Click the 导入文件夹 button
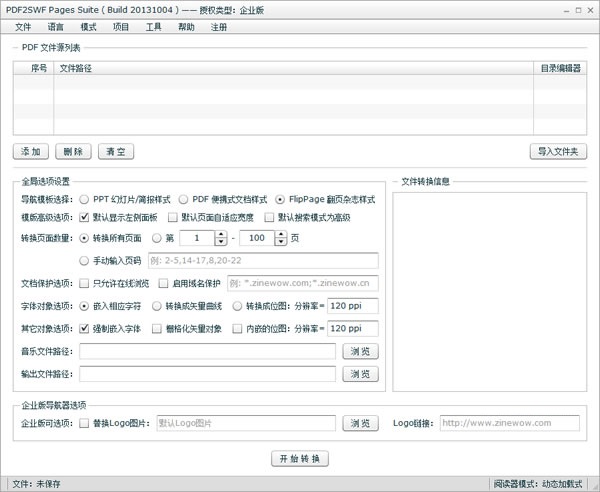 (558, 152)
